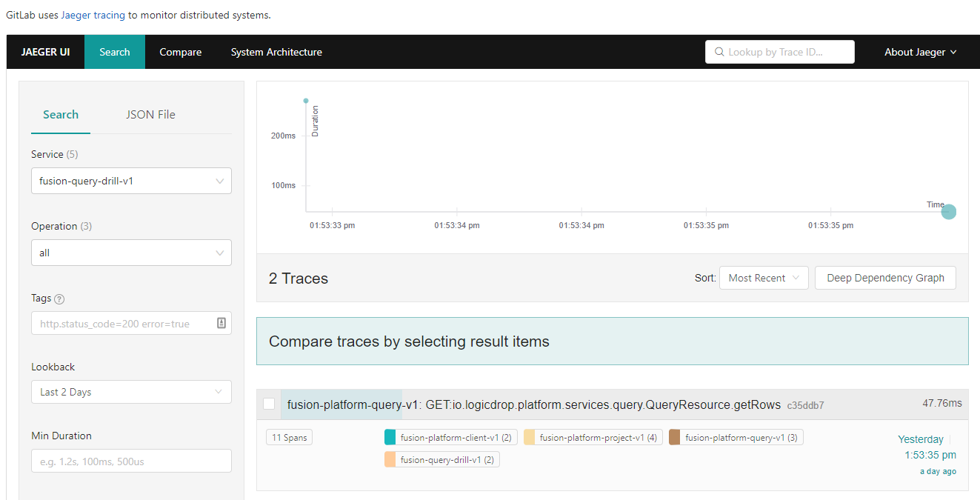Viewport: 980px width, 500px height.
Task: Select the trace checkbox for comparison
Action: tap(269, 404)
